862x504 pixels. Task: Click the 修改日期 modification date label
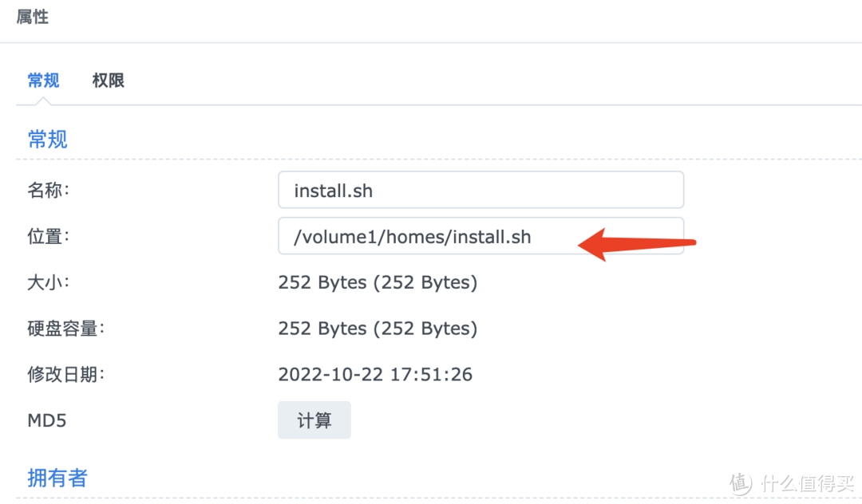coord(65,374)
